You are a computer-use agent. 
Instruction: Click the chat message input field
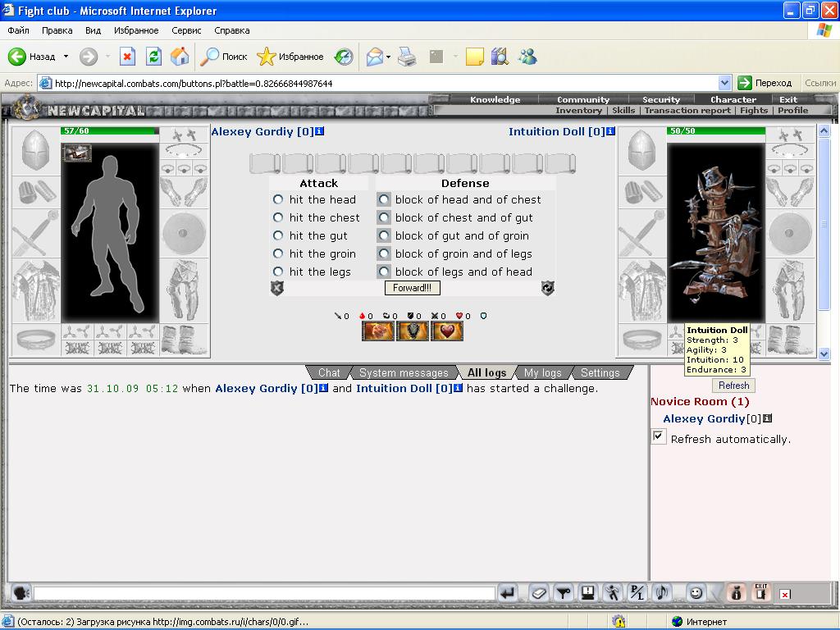coord(264,593)
